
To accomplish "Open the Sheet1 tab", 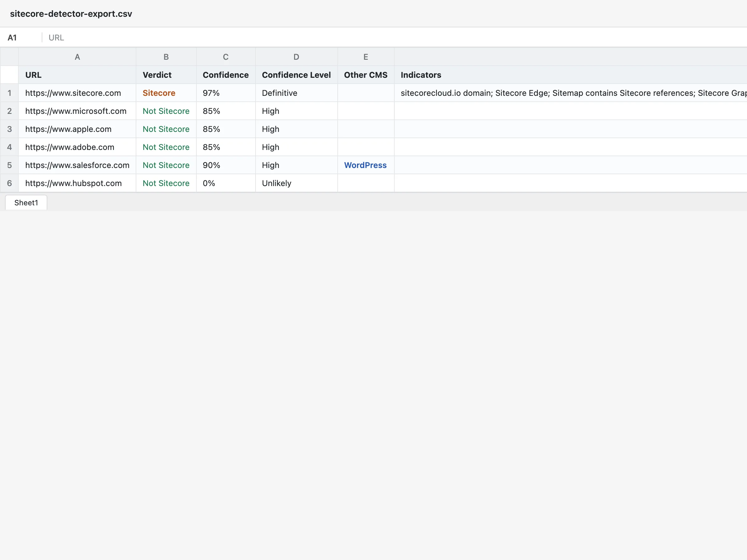I will coord(26,203).
